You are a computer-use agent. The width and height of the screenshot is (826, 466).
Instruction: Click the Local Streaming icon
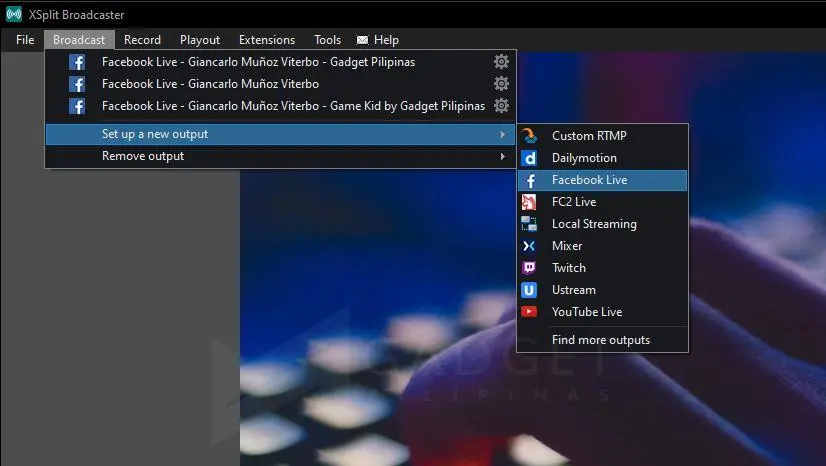[x=529, y=224]
